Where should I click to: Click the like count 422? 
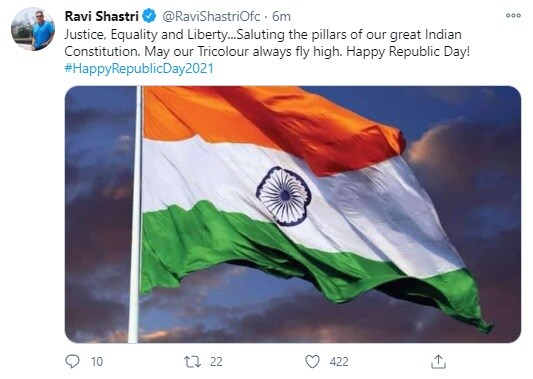coord(339,362)
